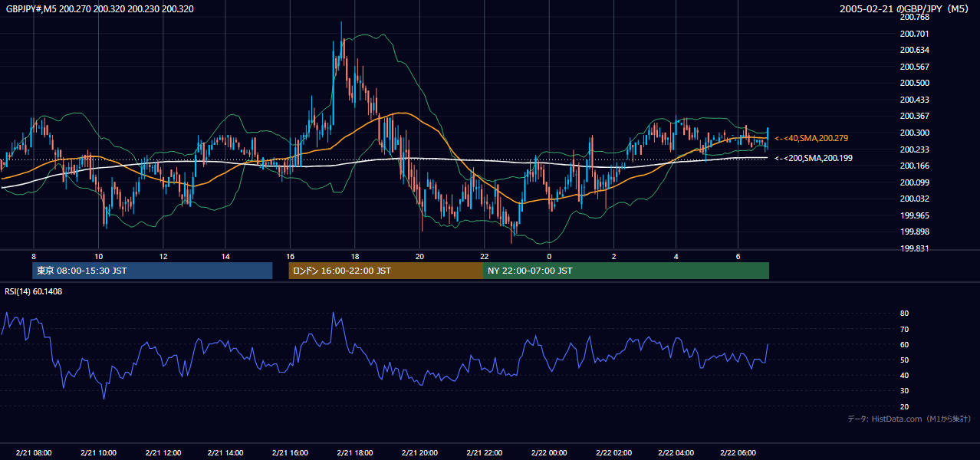Click the price axis value 200.500

916,83
